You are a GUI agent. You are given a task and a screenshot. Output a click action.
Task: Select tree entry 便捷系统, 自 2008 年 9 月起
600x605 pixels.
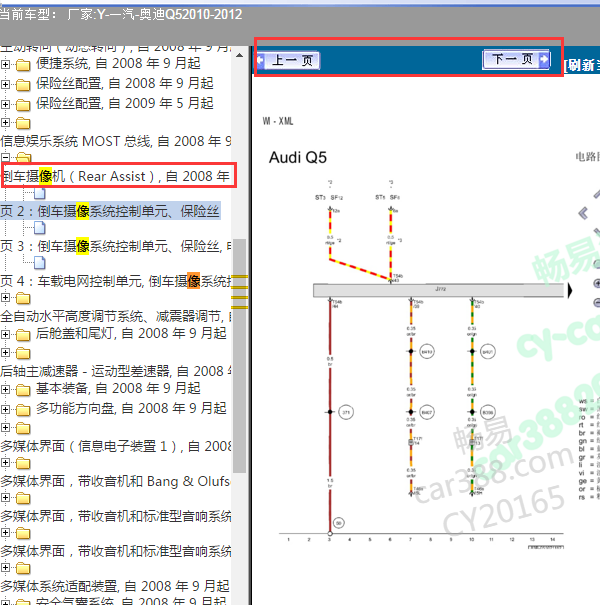tap(118, 63)
